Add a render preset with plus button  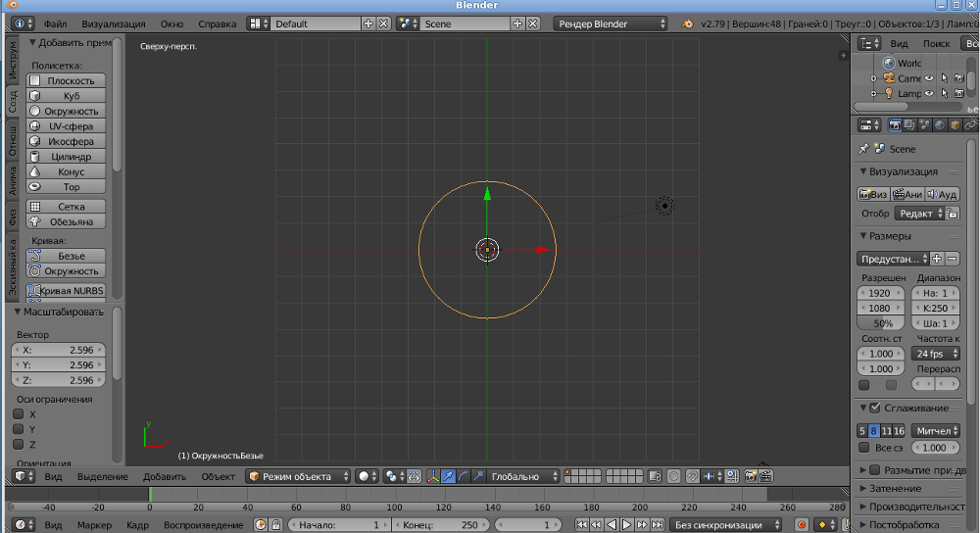click(x=936, y=259)
